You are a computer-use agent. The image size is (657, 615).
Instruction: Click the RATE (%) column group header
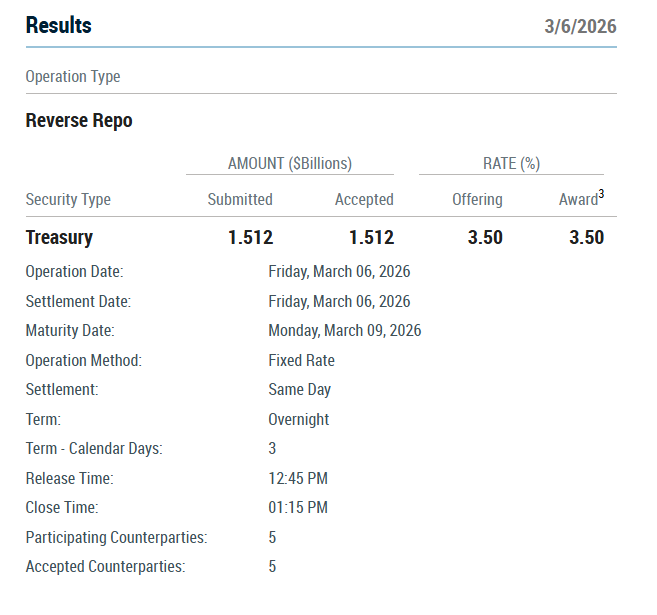(x=512, y=163)
